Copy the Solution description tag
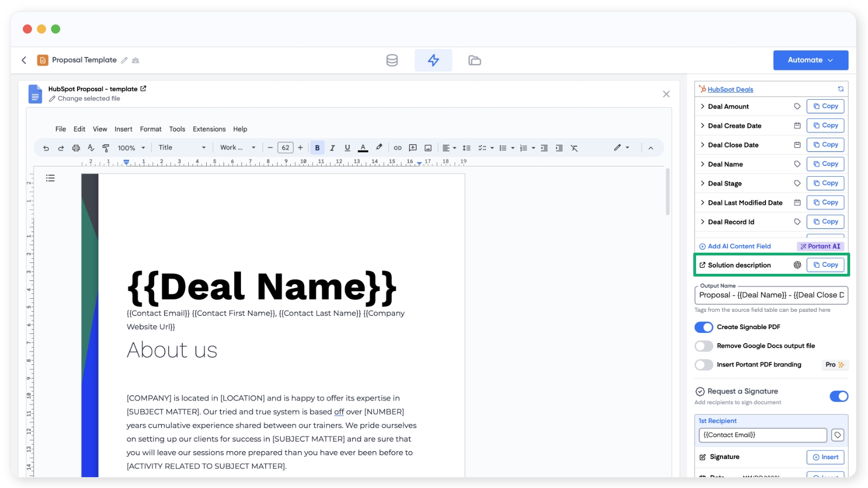Screen dimensions: 868x488 click(825, 265)
